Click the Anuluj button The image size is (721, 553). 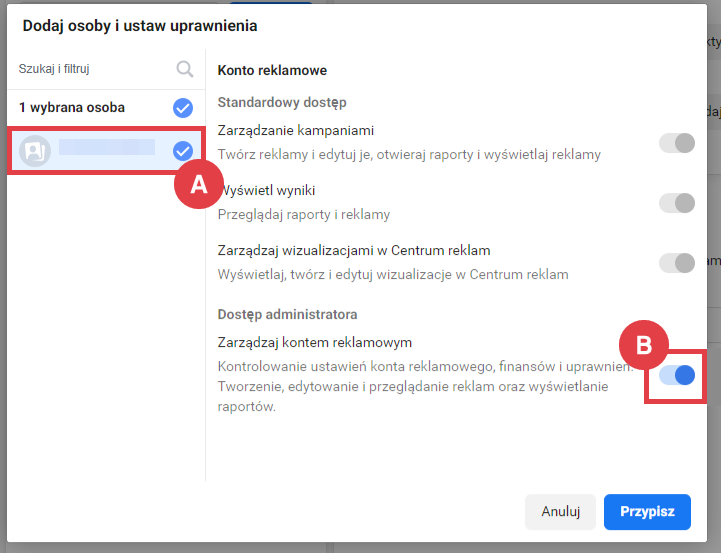[x=561, y=511]
